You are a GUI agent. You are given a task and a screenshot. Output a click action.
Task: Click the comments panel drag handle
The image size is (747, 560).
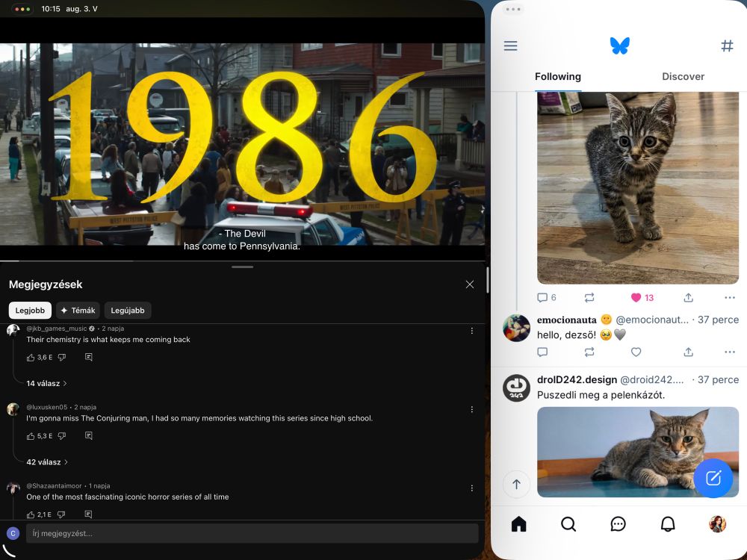click(243, 267)
